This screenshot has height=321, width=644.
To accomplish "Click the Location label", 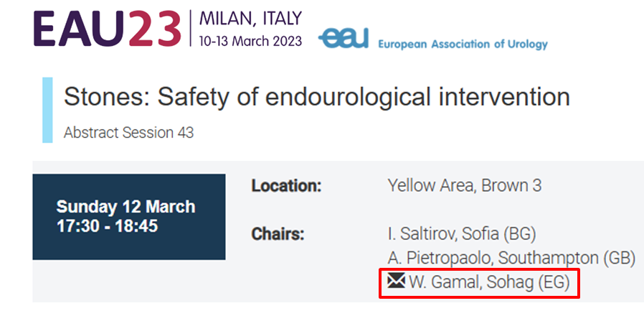I will pyautogui.click(x=286, y=186).
